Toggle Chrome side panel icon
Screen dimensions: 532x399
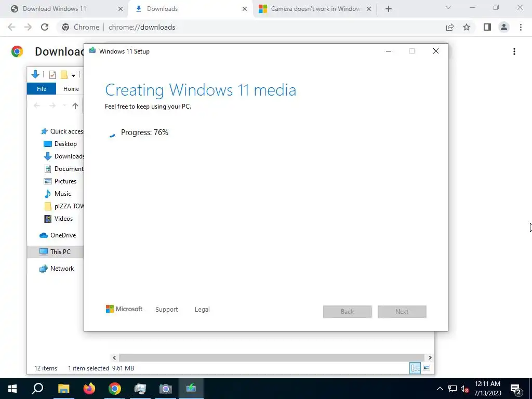tap(487, 27)
